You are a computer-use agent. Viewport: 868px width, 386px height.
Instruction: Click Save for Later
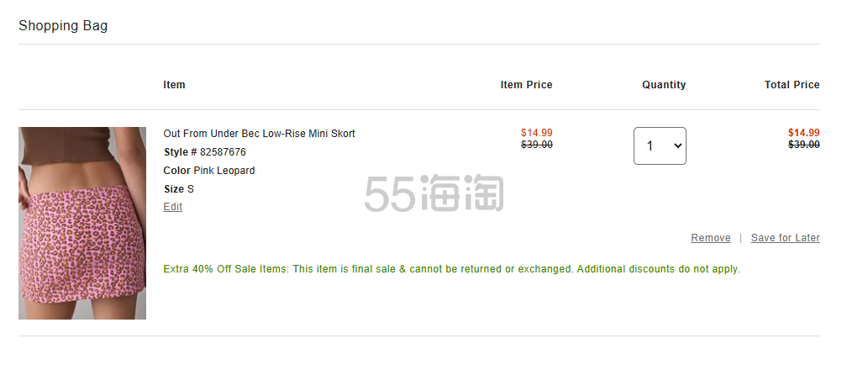(x=785, y=238)
